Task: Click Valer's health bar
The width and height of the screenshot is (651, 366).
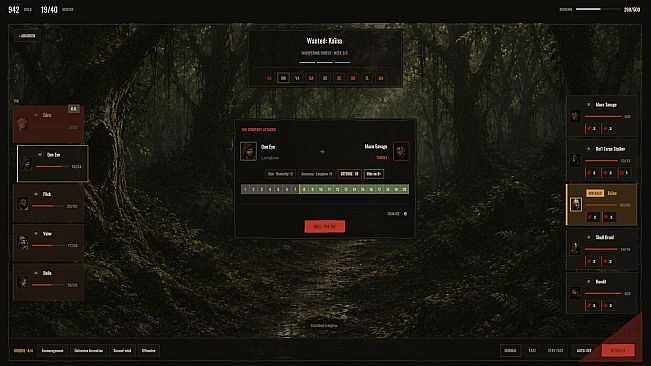Action: [49, 245]
